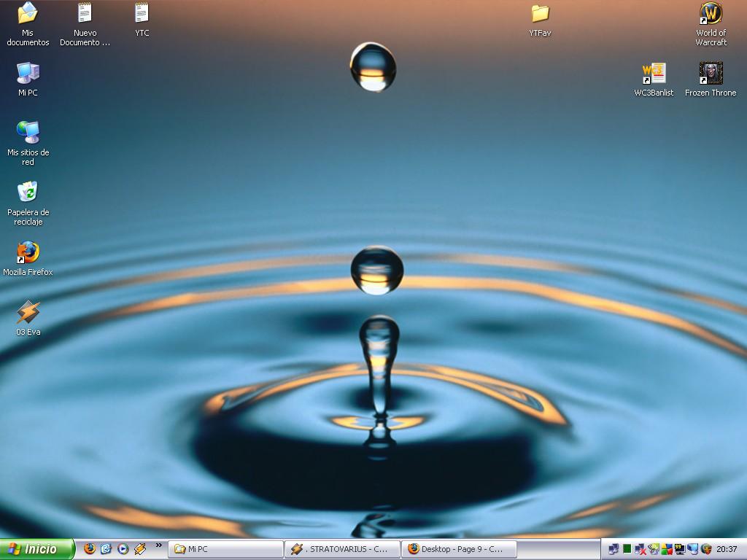
Task: Click the security shield tray icon
Action: 706,549
